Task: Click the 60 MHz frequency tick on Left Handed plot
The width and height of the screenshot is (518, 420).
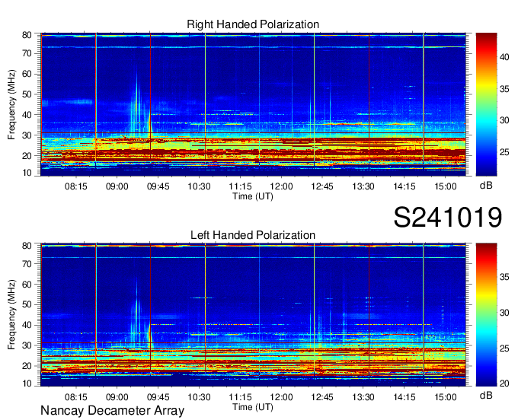Action: 27,284
